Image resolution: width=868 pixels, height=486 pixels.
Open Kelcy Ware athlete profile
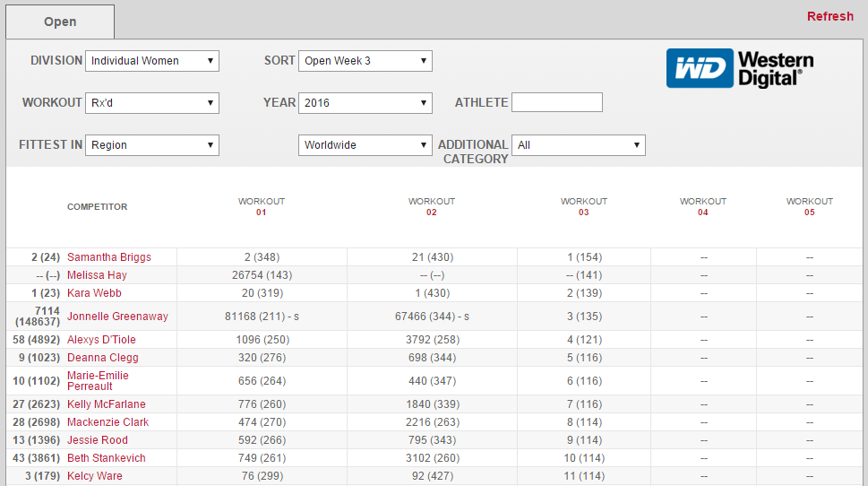[x=95, y=476]
